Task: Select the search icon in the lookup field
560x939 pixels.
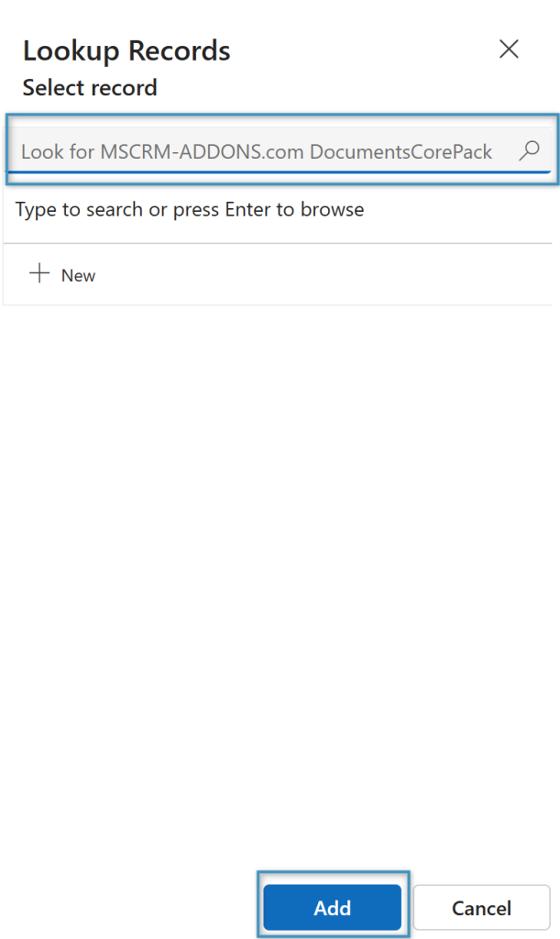Action: [x=530, y=151]
